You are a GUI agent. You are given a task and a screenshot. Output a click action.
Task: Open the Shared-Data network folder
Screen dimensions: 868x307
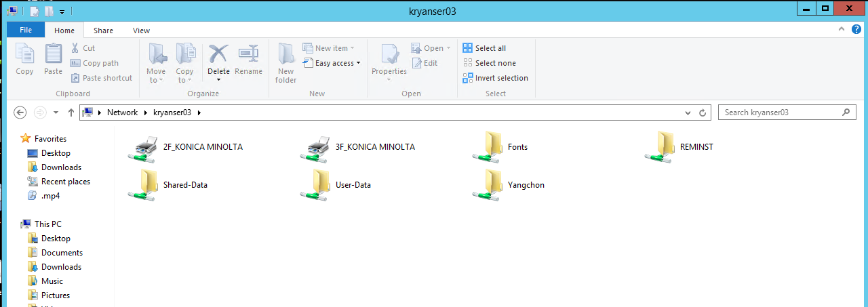(167, 185)
